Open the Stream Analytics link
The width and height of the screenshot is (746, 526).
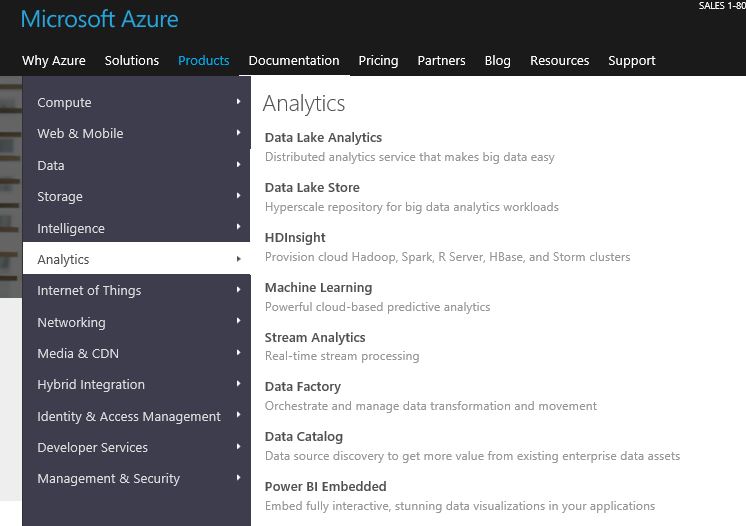315,338
